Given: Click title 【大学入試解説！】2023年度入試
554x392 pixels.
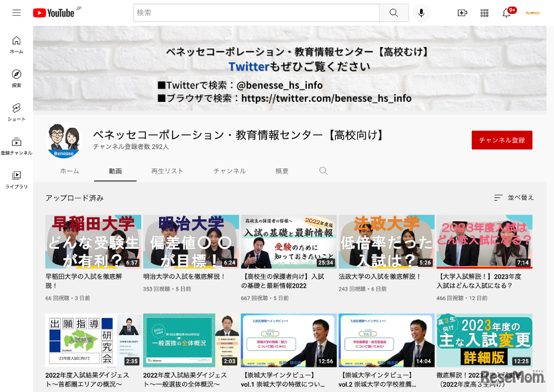Looking at the screenshot, I should 479,281.
